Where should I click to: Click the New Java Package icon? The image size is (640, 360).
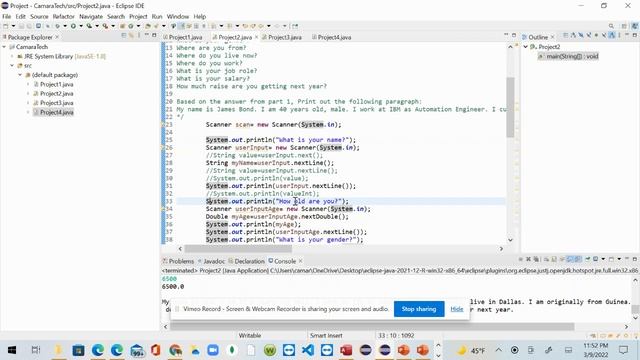click(122, 26)
